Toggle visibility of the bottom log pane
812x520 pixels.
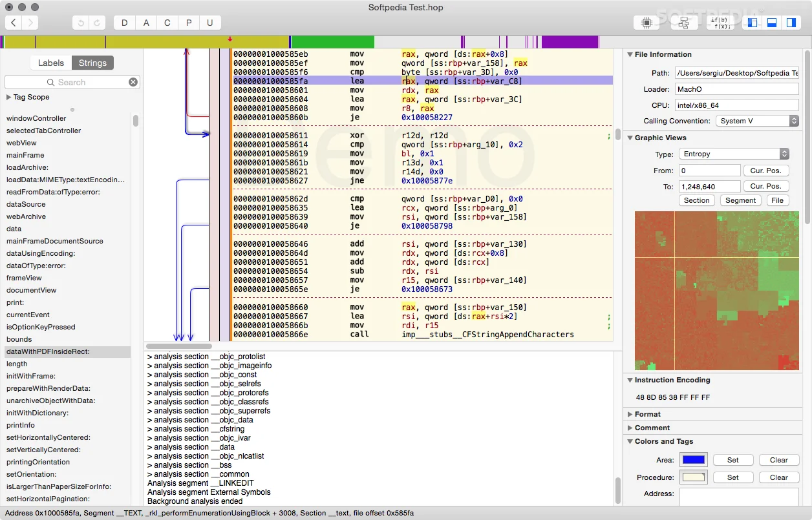tap(771, 22)
